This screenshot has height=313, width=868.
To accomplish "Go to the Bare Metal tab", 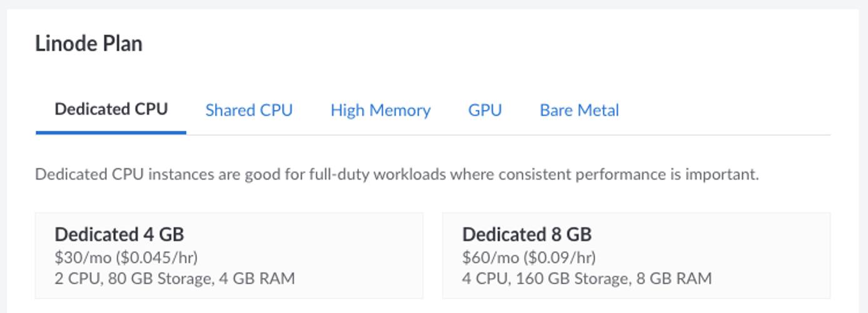I will pyautogui.click(x=579, y=110).
